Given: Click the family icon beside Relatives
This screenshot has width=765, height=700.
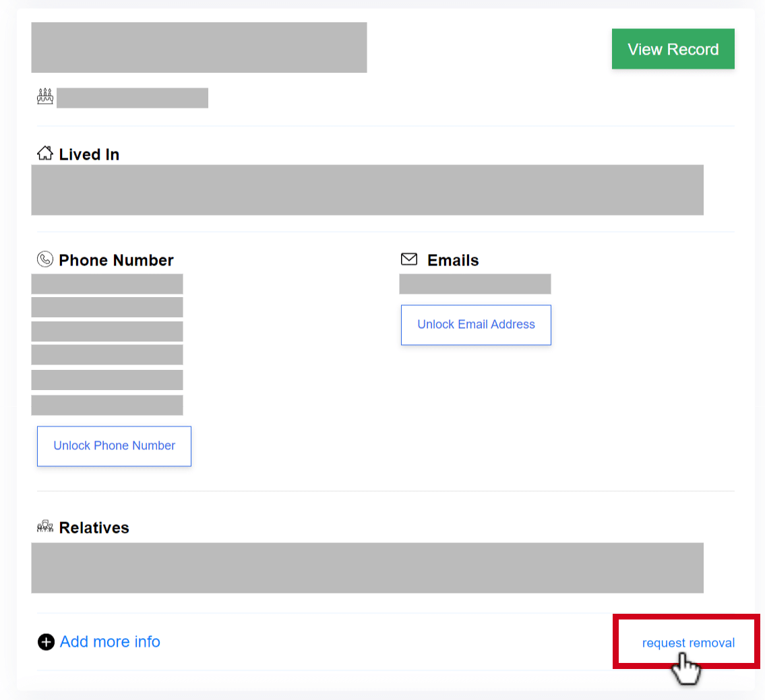Looking at the screenshot, I should coord(45,526).
